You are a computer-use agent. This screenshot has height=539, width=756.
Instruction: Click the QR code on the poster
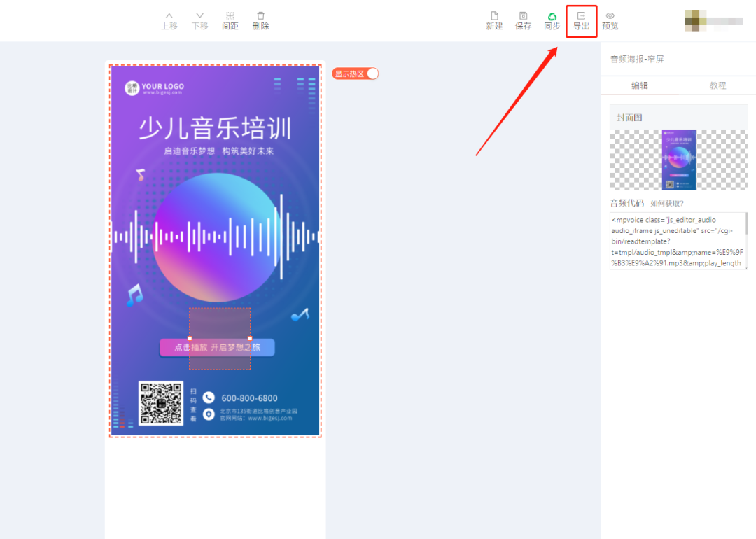[161, 403]
